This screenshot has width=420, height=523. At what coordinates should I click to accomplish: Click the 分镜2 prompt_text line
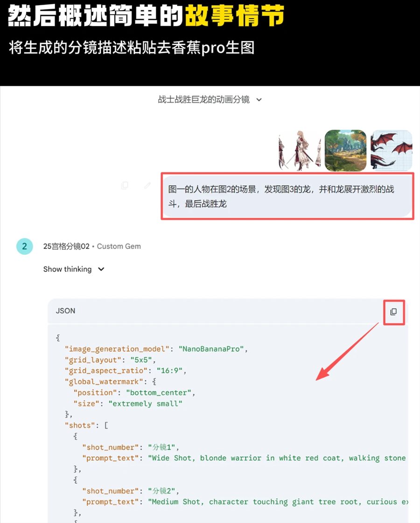[245, 502]
